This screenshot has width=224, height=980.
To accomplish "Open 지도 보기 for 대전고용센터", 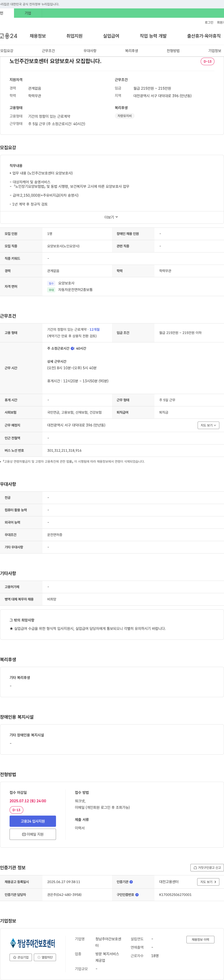I will [x=208, y=882].
